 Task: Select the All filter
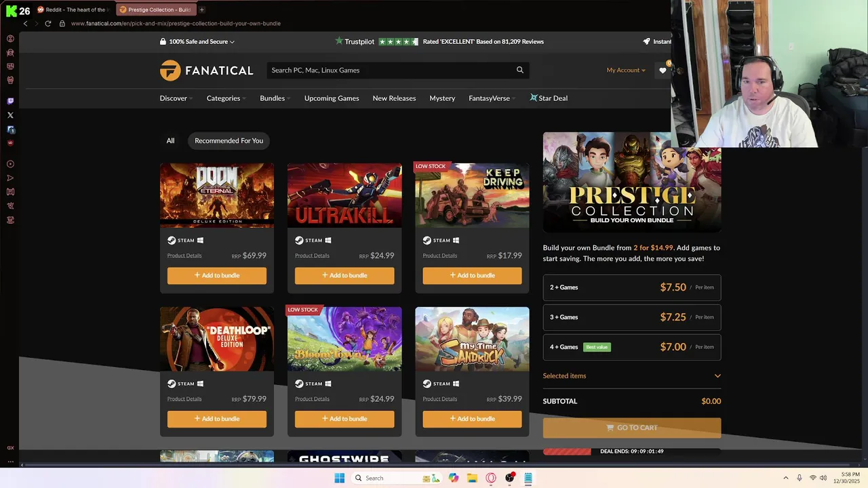tap(170, 141)
